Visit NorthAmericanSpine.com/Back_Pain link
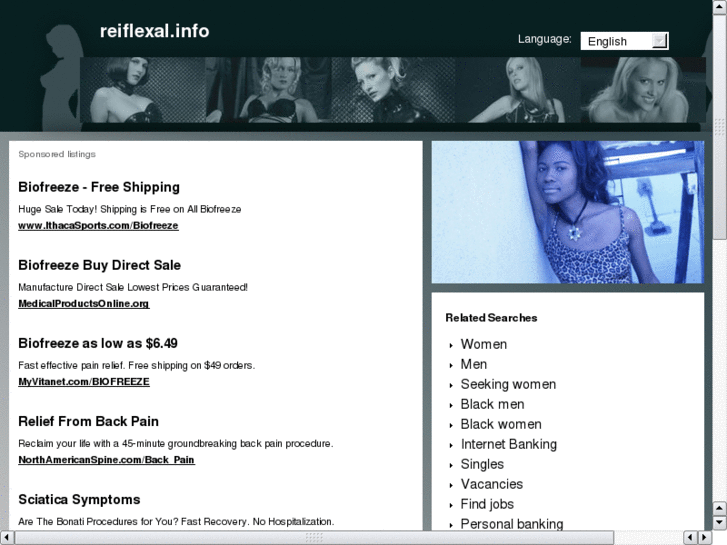 coord(106,460)
